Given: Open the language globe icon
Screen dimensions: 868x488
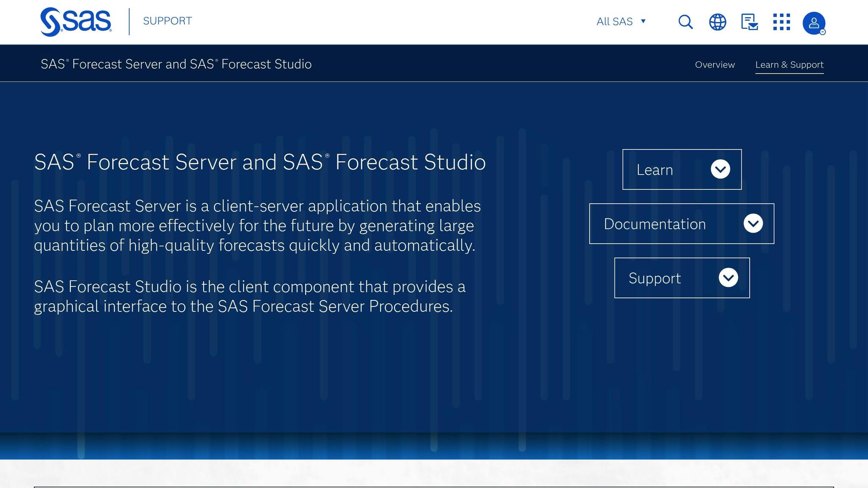Looking at the screenshot, I should [717, 22].
